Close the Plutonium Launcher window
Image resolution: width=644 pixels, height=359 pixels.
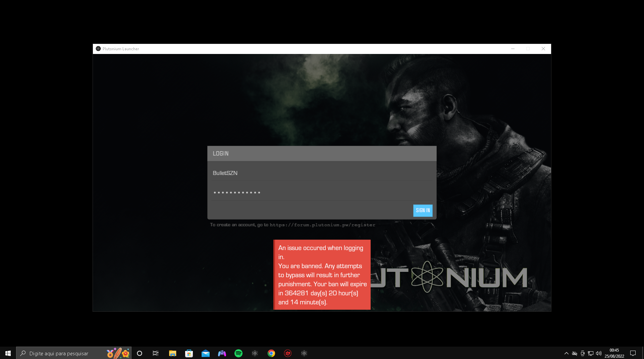pos(543,49)
